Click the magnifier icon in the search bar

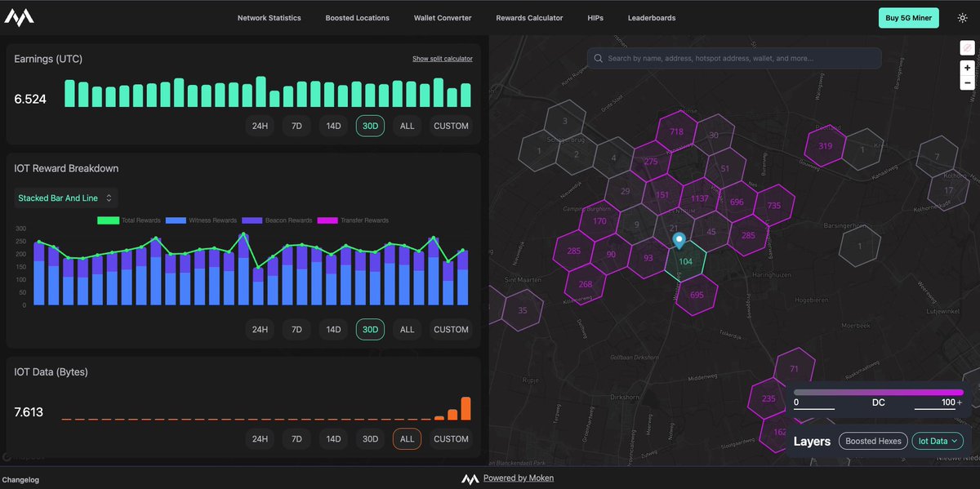tap(599, 59)
